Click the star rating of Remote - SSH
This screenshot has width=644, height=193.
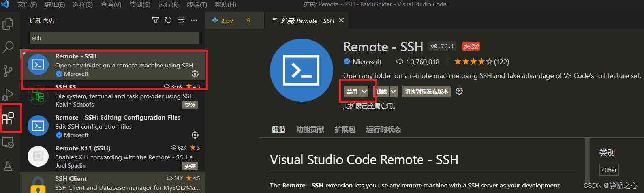pos(473,62)
